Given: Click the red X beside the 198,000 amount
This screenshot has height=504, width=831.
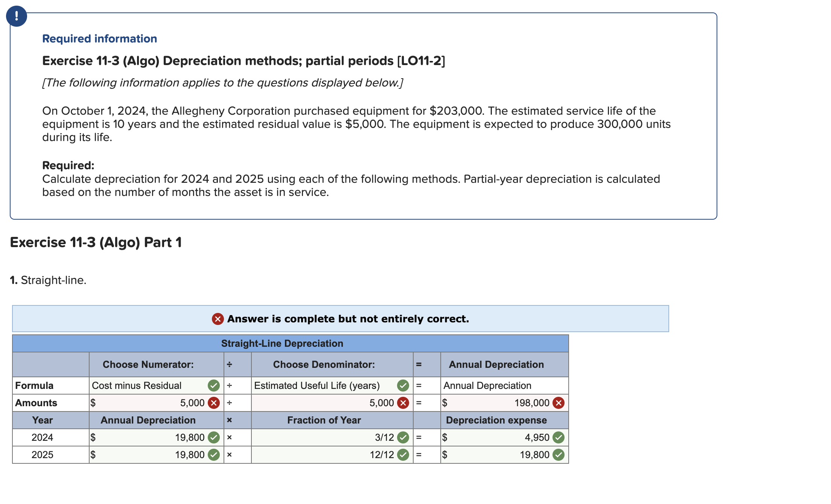Looking at the screenshot, I should [x=560, y=403].
